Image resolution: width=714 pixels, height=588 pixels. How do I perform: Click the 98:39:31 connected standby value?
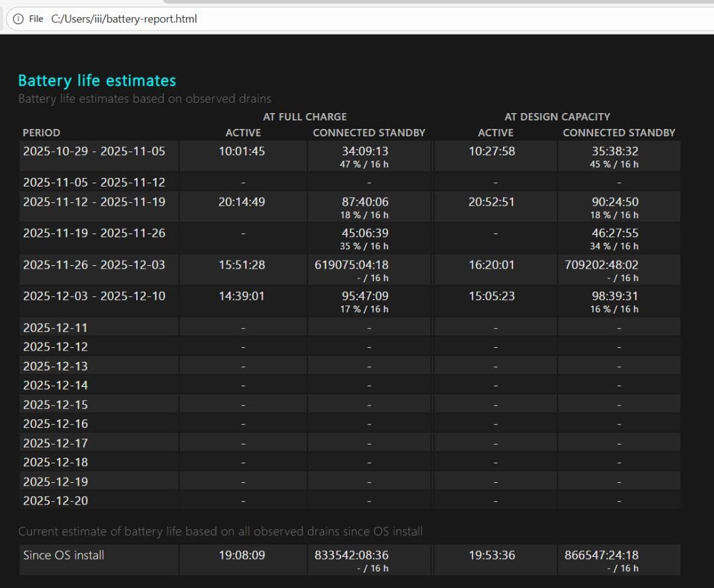coord(615,296)
